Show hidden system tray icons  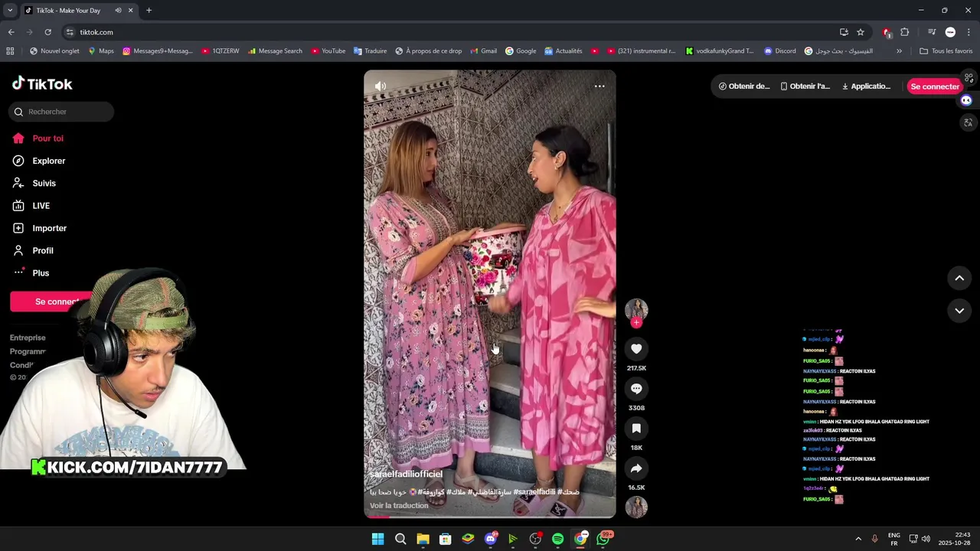tap(857, 539)
